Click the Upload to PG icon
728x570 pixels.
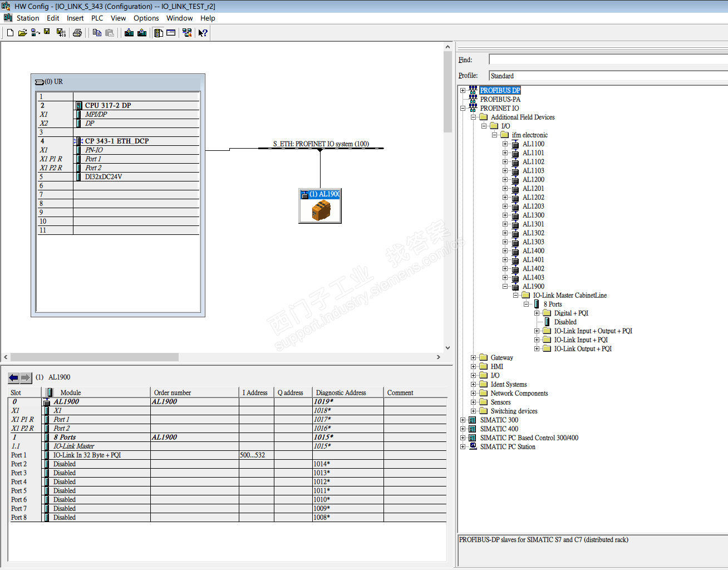(142, 33)
